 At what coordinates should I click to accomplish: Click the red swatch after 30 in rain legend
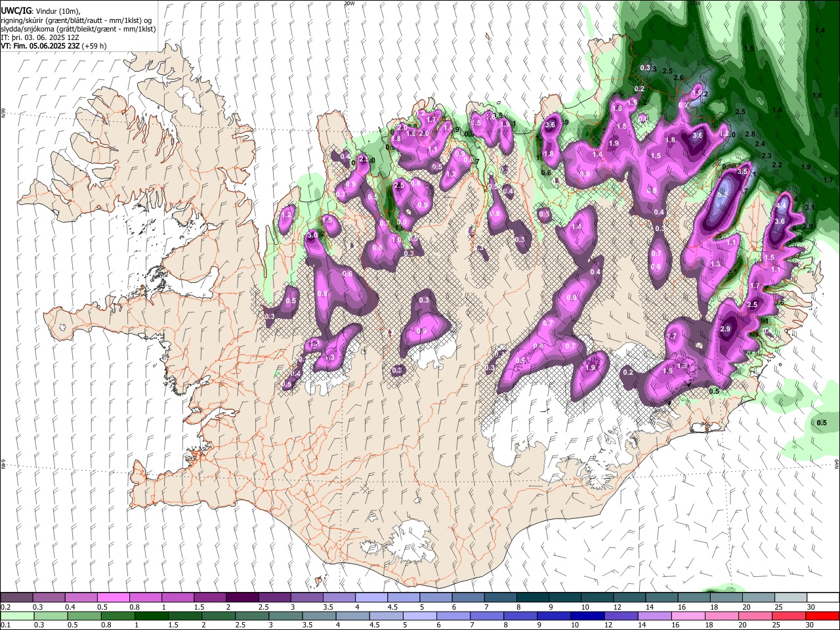coord(822,616)
